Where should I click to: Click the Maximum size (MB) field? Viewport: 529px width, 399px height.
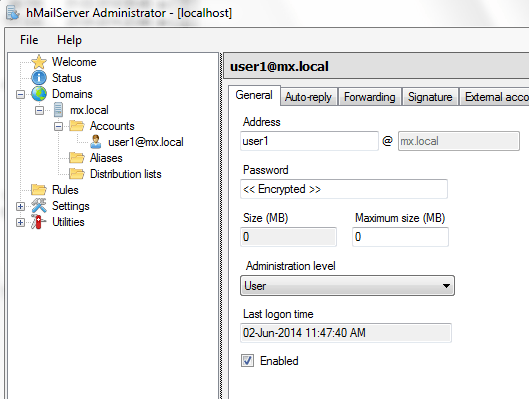point(400,237)
